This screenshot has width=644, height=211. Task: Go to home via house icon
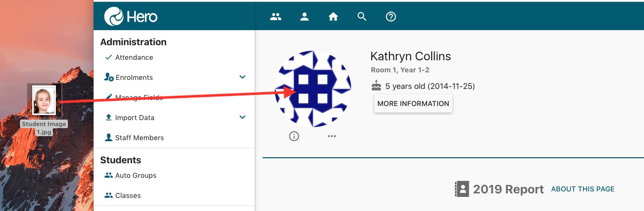click(333, 17)
